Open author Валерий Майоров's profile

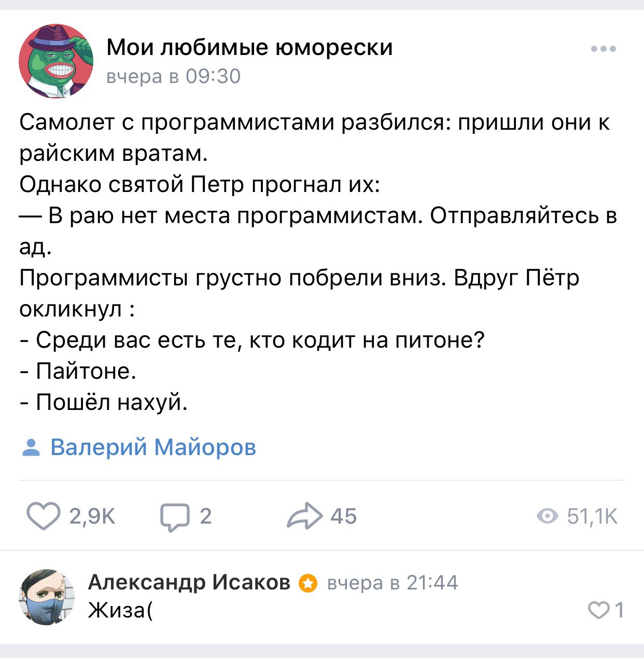pyautogui.click(x=153, y=447)
